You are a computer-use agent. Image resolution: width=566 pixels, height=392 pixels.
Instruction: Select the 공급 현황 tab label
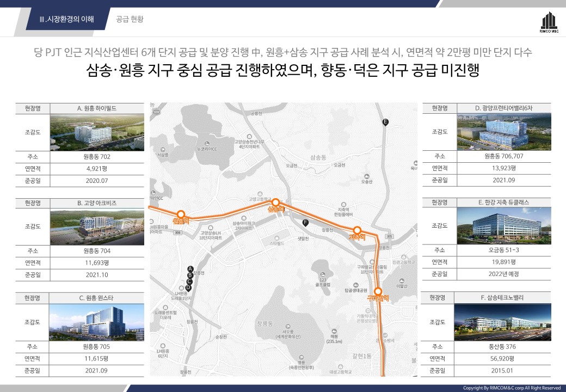click(130, 20)
